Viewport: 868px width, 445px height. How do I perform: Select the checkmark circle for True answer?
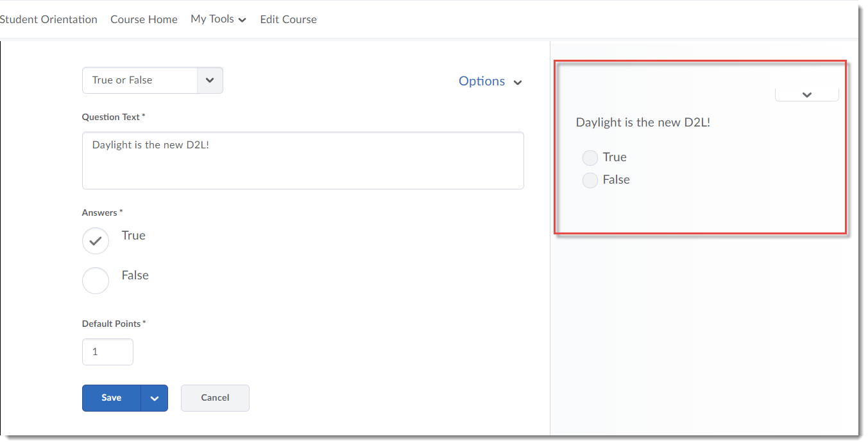96,241
